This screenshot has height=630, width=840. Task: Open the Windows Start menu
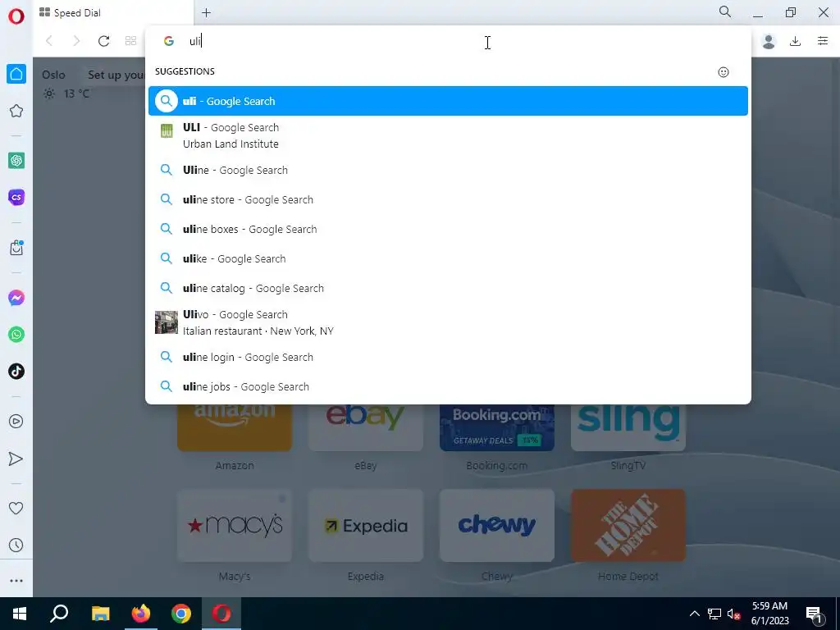20,614
